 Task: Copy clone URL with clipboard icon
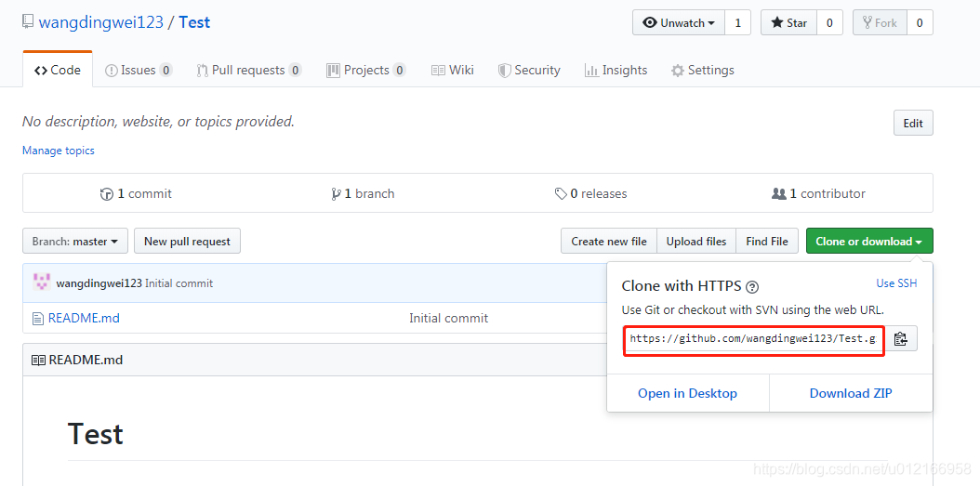point(900,338)
